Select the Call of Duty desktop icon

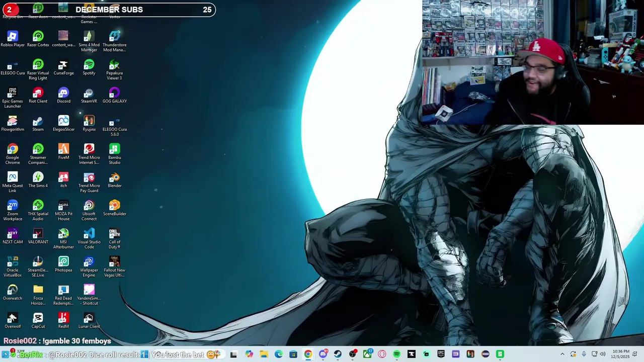coord(115,238)
